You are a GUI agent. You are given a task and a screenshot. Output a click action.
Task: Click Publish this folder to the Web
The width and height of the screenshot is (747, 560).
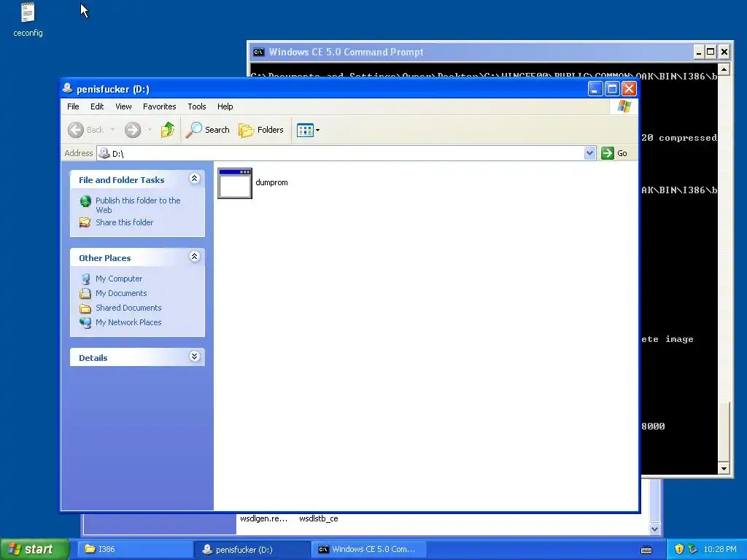[138, 205]
